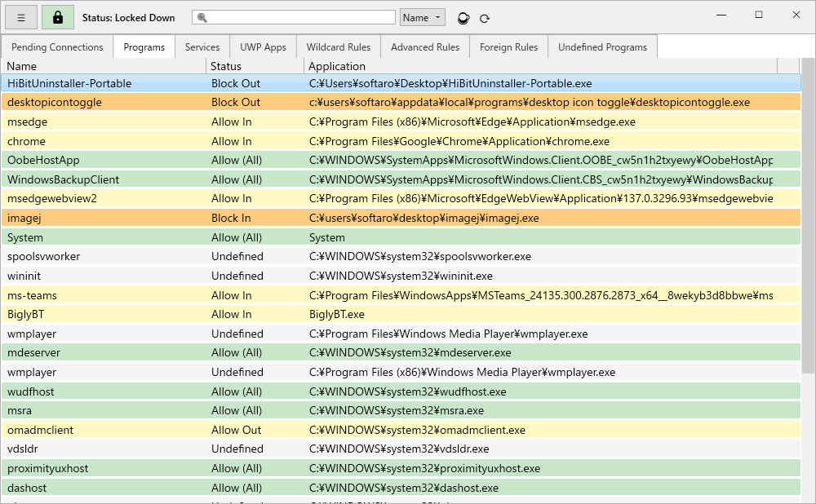Select the vdsldr row
The image size is (816, 504).
click(401, 449)
